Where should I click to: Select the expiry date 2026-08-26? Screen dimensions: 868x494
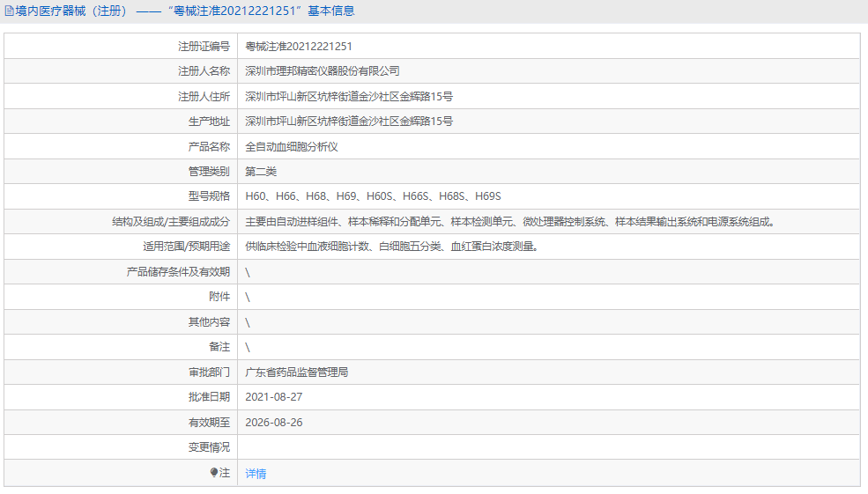point(274,423)
